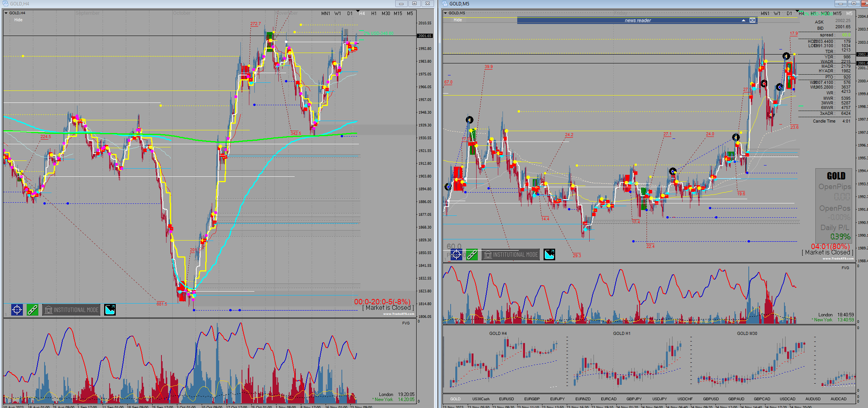Toggle Institutional Mode in the H4 chart

[71, 310]
